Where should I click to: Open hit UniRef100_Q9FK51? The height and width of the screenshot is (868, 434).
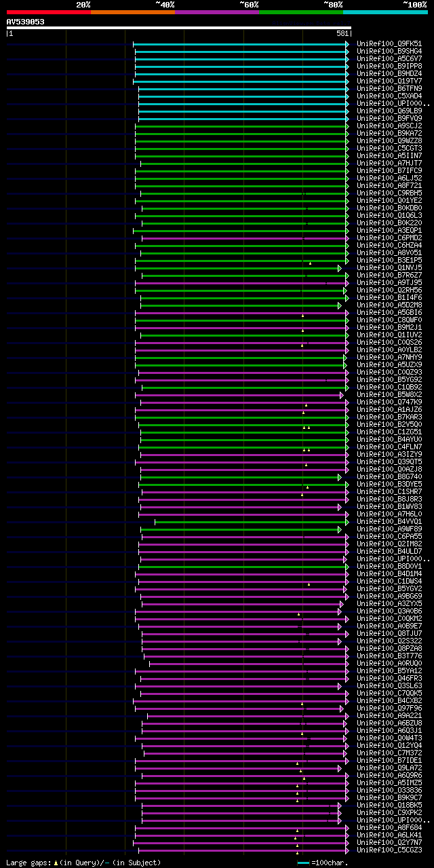coord(389,43)
